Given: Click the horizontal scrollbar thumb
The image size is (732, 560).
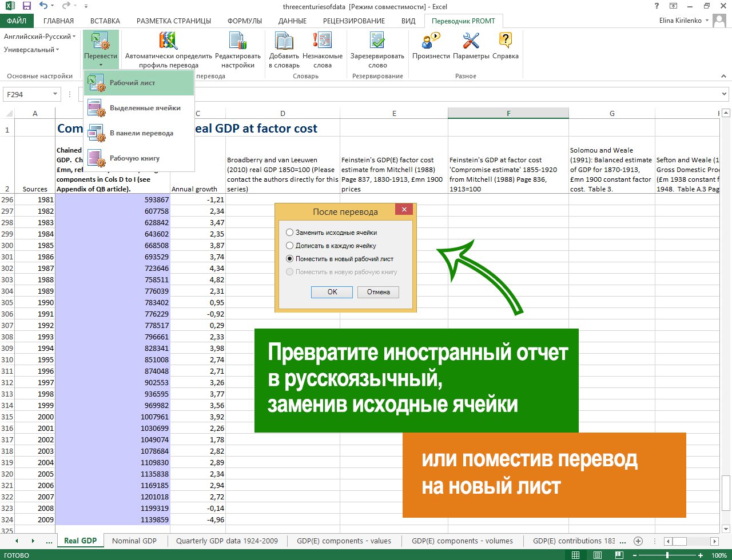Looking at the screenshot, I should point(679,541).
